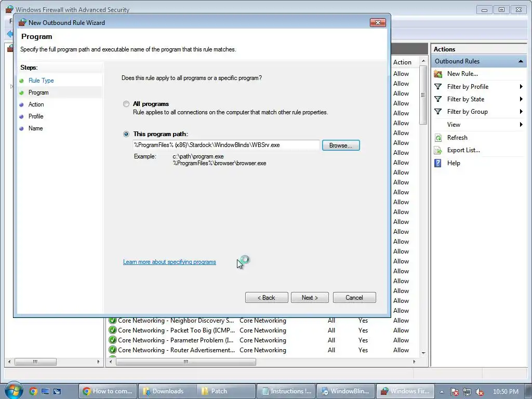The image size is (532, 399).
Task: Click green check icon of Router Advertisement rule
Action: (113, 350)
